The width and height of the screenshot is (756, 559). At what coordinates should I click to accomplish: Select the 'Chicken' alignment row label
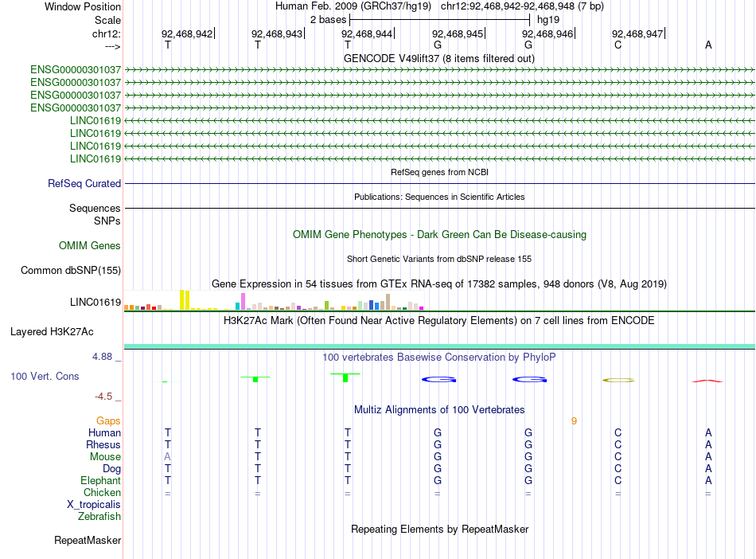point(102,492)
